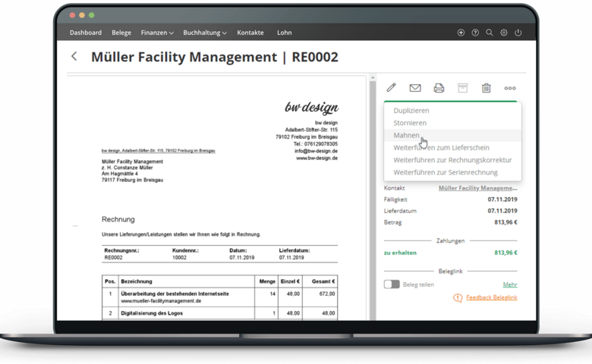Click the document preview scrollbar up arrow
592x364 pixels.
click(x=372, y=77)
